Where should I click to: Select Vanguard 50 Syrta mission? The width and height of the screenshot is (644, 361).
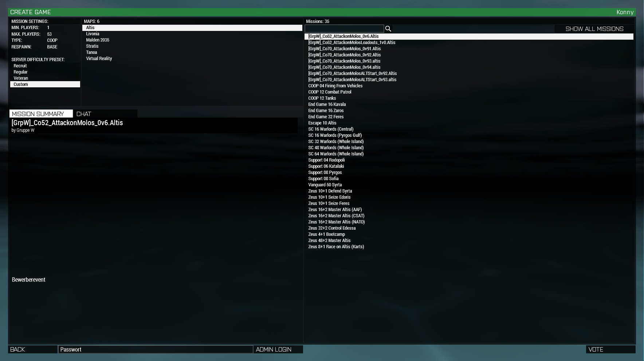[x=325, y=185]
